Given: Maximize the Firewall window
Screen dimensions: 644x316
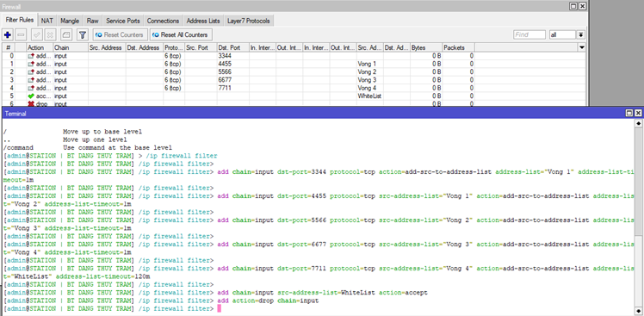Looking at the screenshot, I should click(574, 6).
